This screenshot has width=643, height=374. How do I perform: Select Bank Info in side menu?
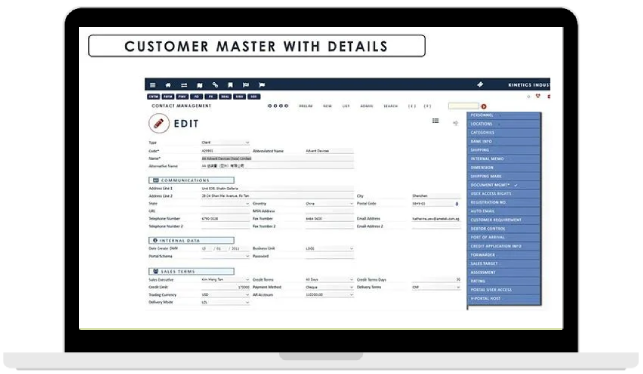tap(504, 141)
